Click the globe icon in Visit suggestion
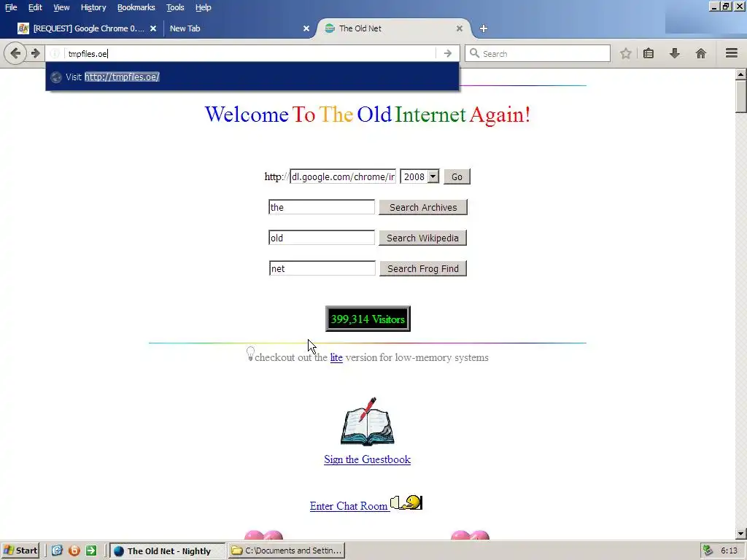Screen dimensions: 747x560 point(56,77)
